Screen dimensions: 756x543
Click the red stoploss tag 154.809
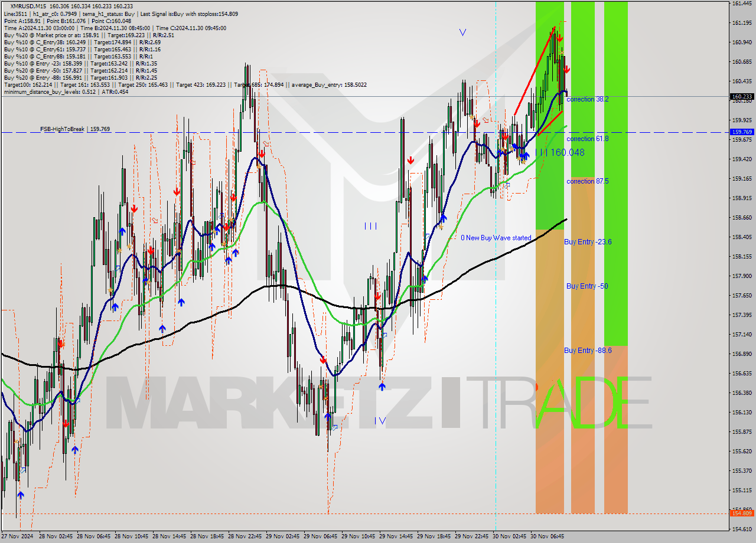coord(742,513)
